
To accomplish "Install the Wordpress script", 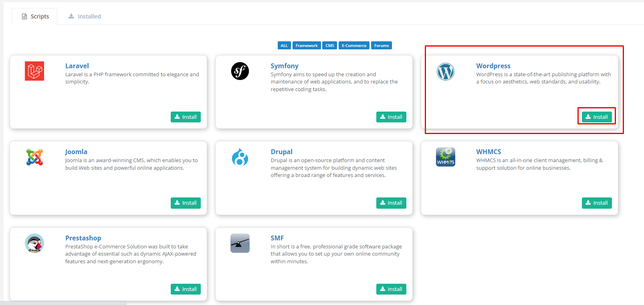I will [x=597, y=117].
